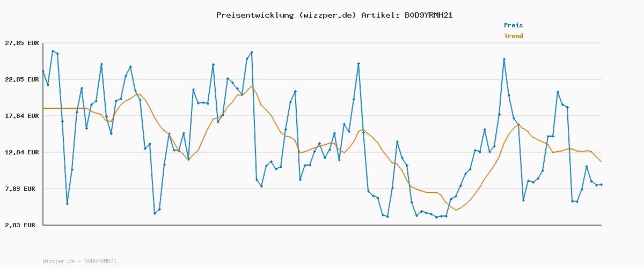Click the orange "Trend" legend label
Screen dimensions: 644x268
513,36
